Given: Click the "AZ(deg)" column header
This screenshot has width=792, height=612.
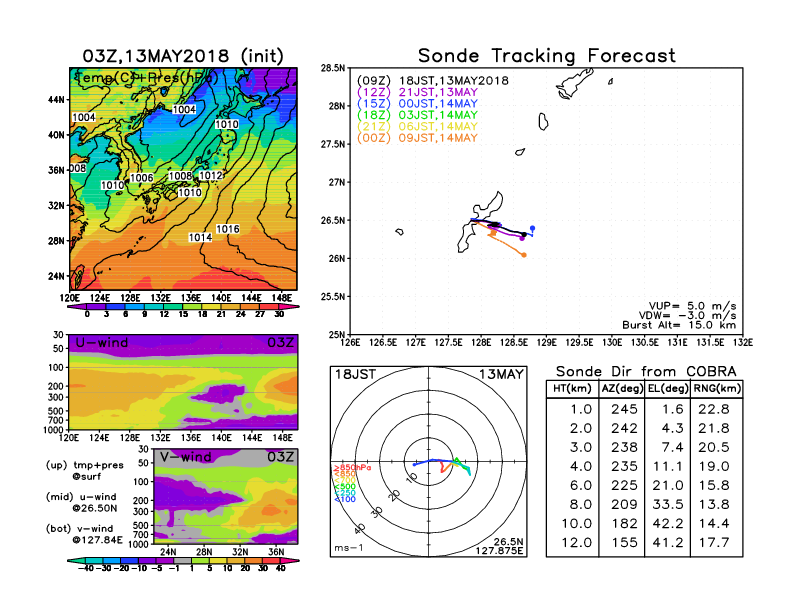Looking at the screenshot, I should (622, 388).
